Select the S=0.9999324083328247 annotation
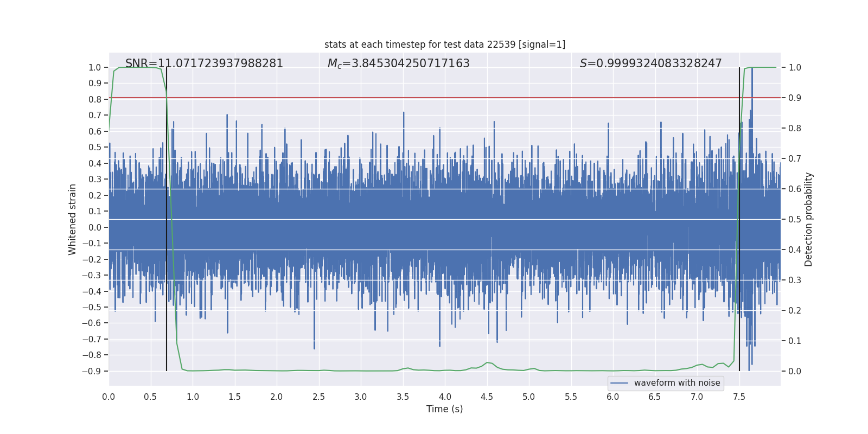Screen dimensions: 868x434 coord(651,63)
